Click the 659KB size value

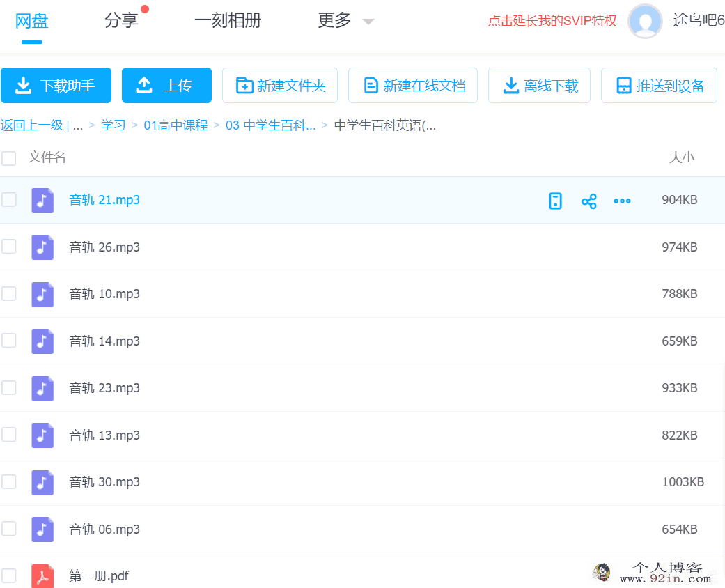[679, 341]
